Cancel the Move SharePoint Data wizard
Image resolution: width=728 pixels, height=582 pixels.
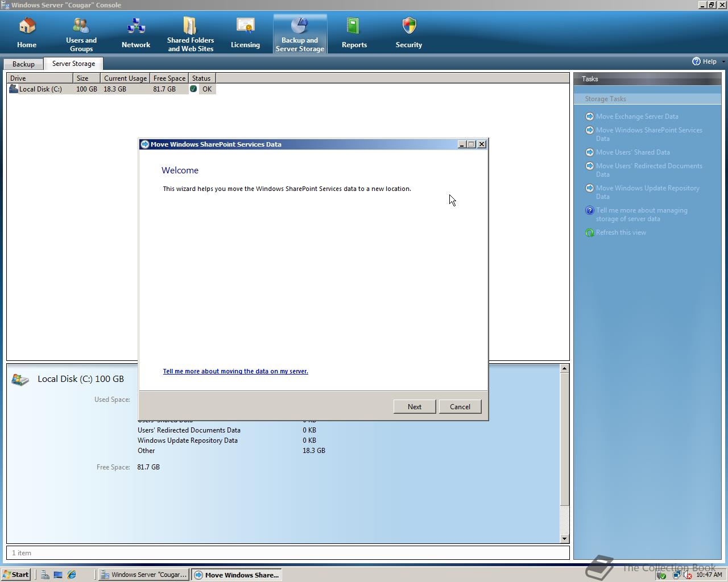click(x=460, y=406)
